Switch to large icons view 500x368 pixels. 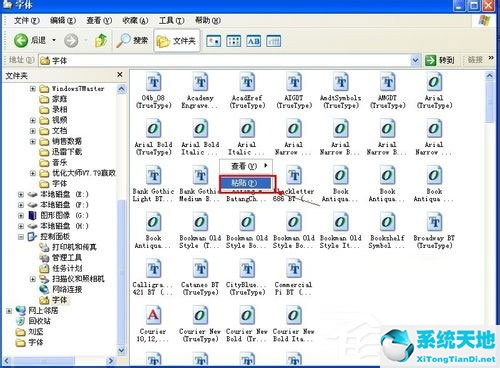click(x=213, y=41)
